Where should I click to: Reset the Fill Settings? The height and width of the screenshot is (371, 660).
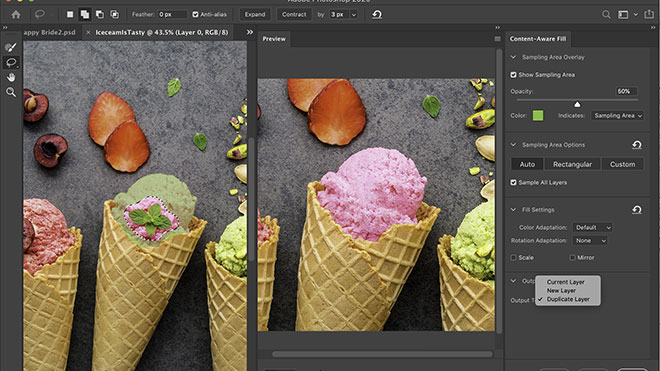point(637,210)
